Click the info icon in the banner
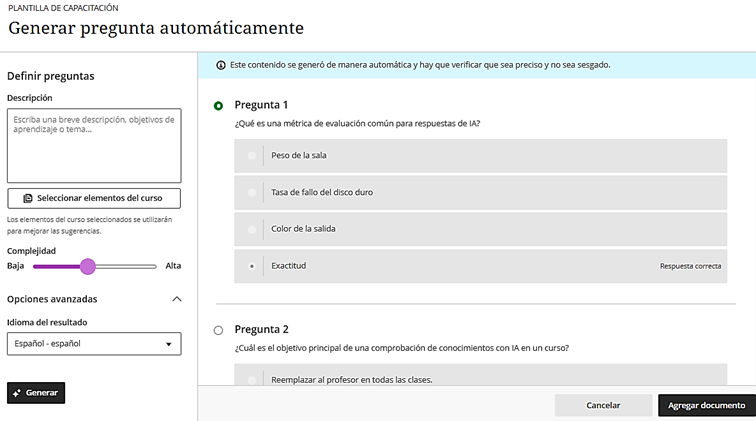 coord(220,65)
